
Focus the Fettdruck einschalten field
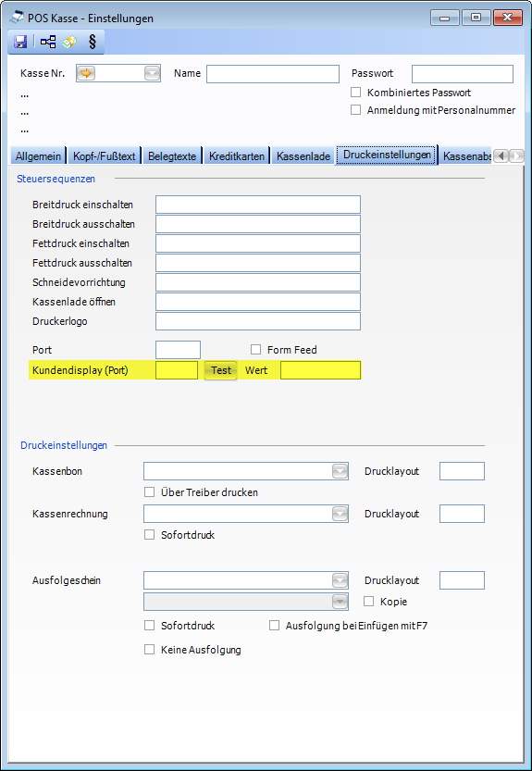pos(258,243)
